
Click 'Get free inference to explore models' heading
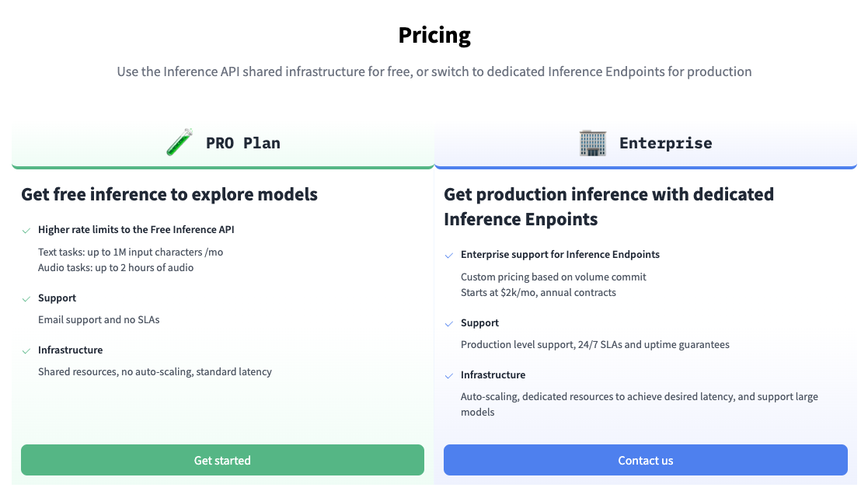tap(169, 194)
